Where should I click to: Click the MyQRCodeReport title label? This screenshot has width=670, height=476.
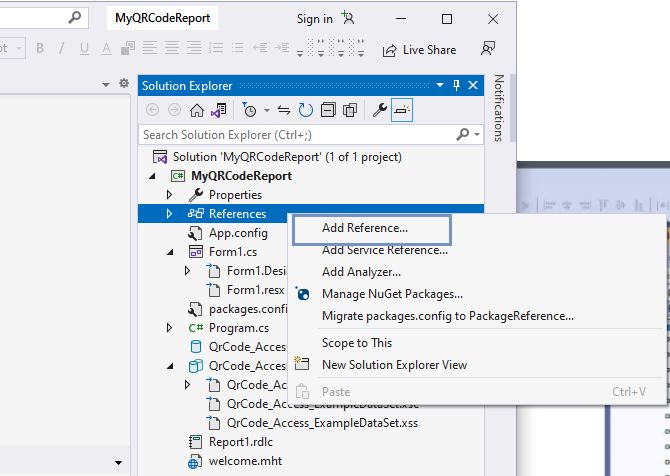click(x=162, y=18)
